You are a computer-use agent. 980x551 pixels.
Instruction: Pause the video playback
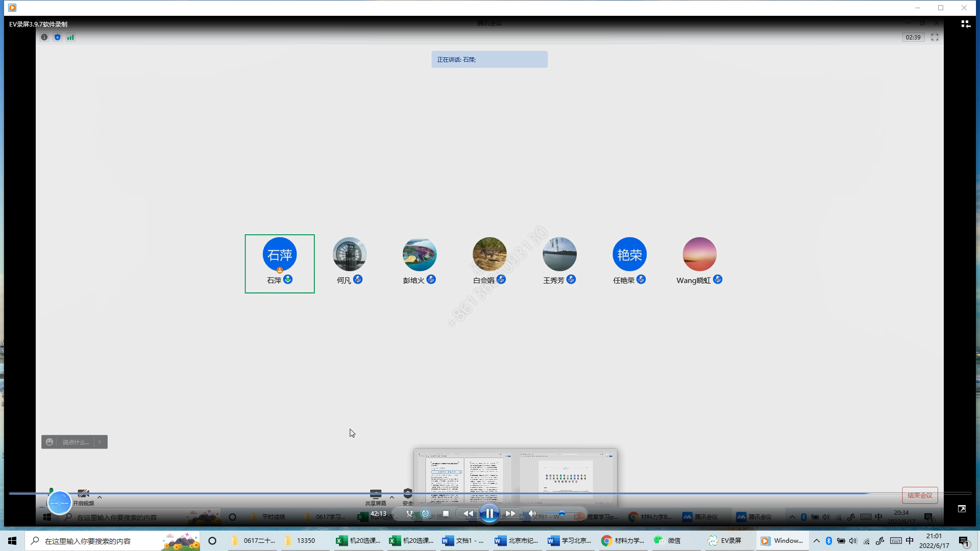pos(489,513)
